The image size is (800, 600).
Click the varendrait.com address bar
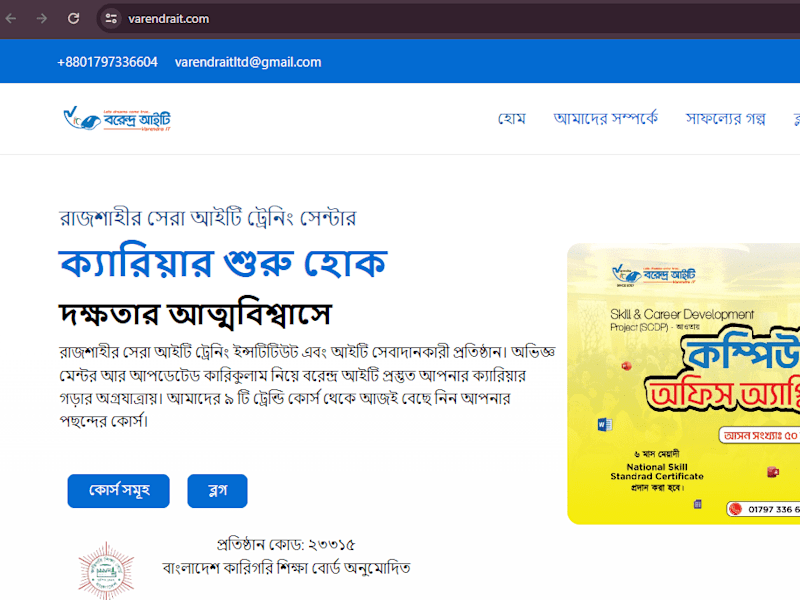coord(449,19)
